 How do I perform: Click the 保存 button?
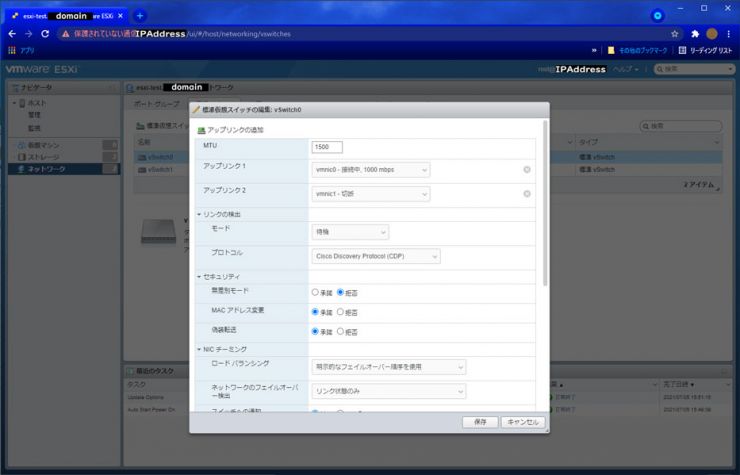click(480, 422)
